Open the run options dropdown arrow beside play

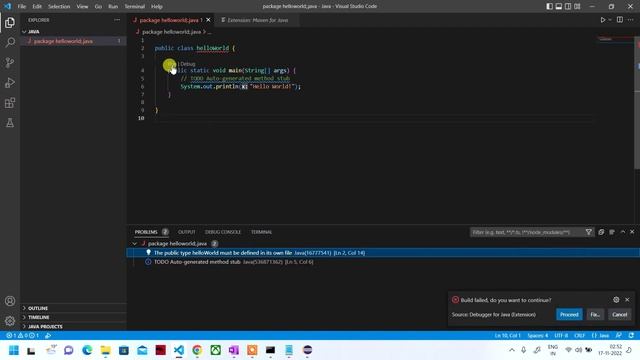point(610,20)
